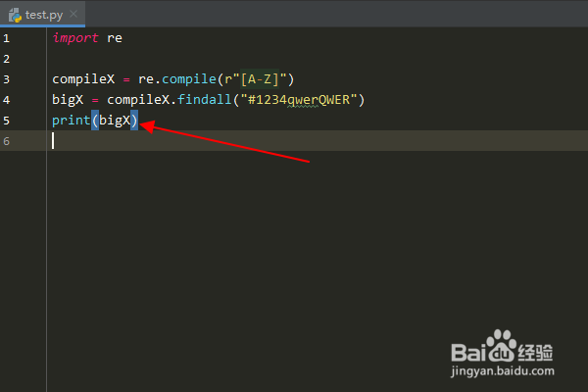
Task: Click the Python file icon on the tab
Action: point(15,15)
